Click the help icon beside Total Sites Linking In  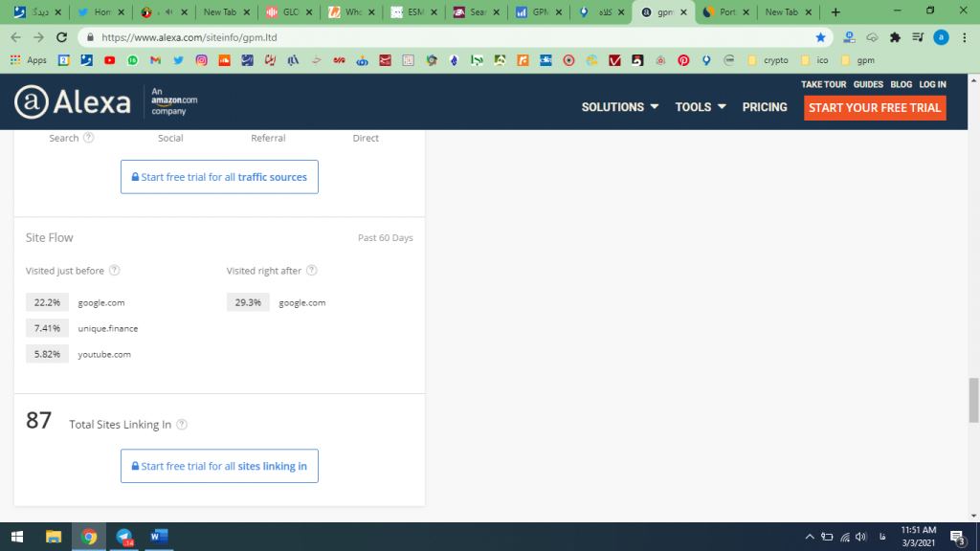click(182, 425)
